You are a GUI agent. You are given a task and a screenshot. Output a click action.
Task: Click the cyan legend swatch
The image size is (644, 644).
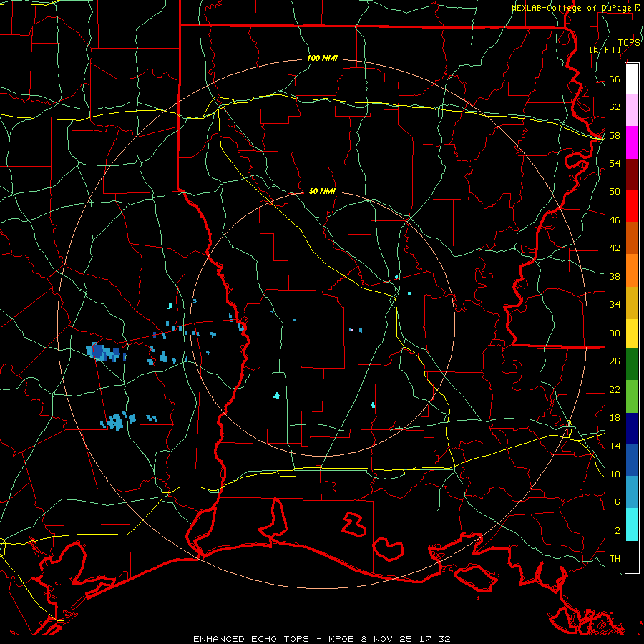coord(632,525)
